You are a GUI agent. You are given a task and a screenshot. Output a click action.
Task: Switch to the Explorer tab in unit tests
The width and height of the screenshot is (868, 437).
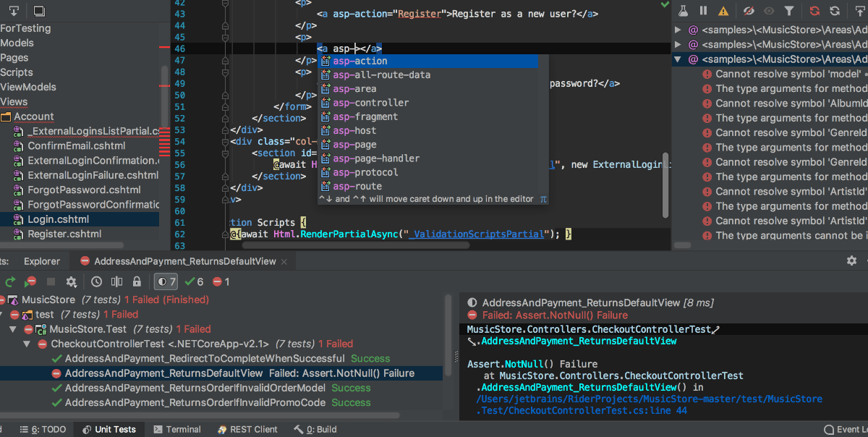(42, 261)
